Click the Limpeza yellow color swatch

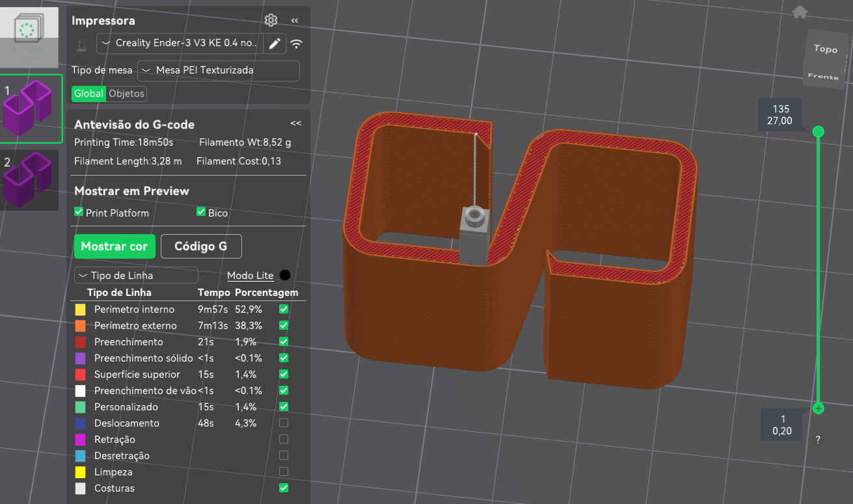pos(81,472)
